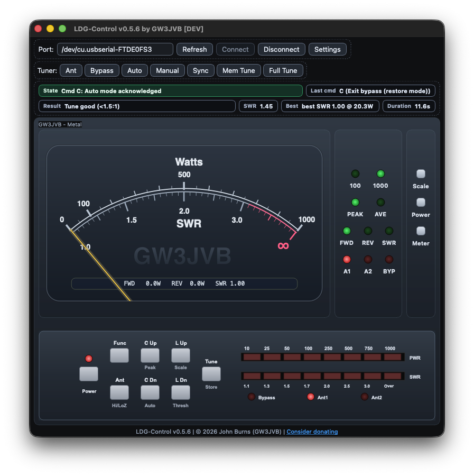Image resolution: width=474 pixels, height=476 pixels.
Task: Select the Mem Tune tuner mode
Action: tap(239, 70)
